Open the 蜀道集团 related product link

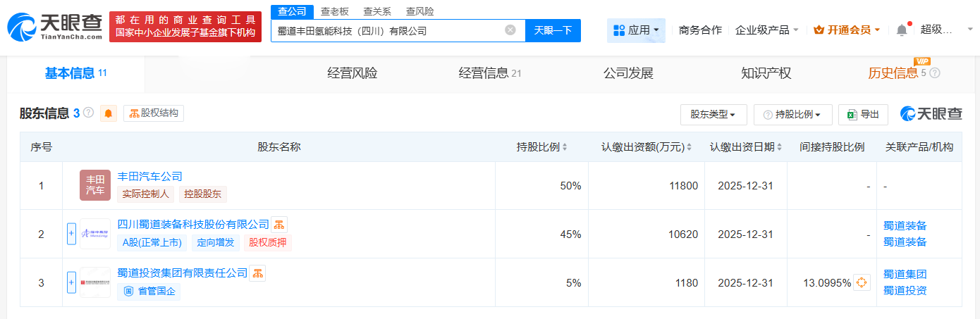click(905, 275)
